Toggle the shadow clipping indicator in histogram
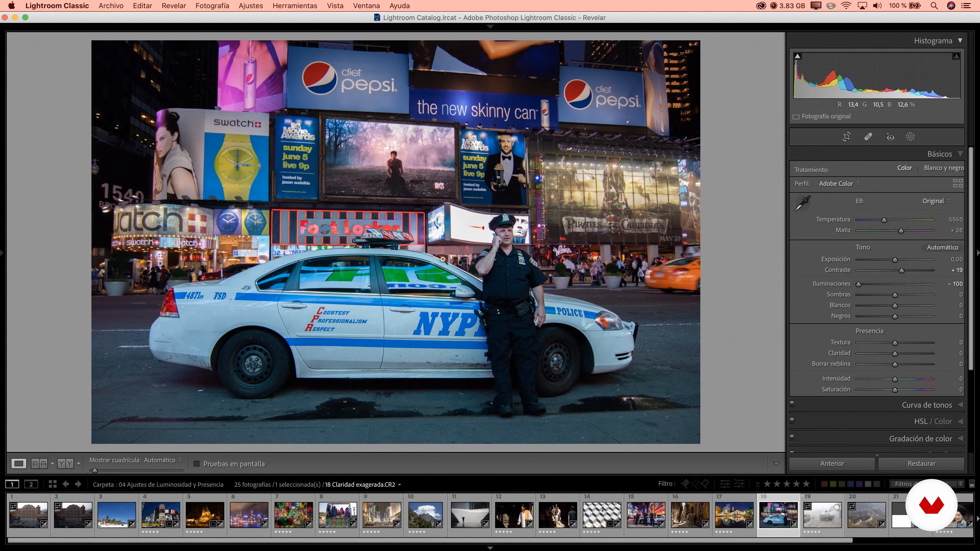This screenshot has width=980, height=551. 798,56
